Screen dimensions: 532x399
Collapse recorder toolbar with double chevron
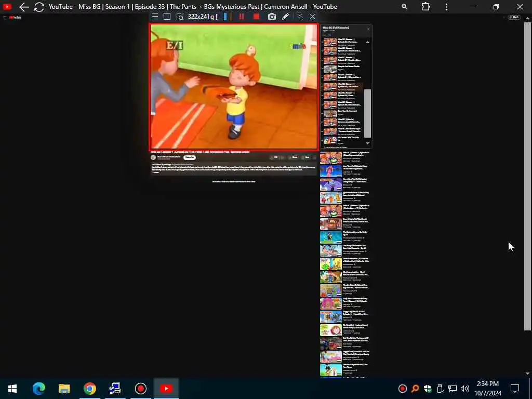[300, 17]
